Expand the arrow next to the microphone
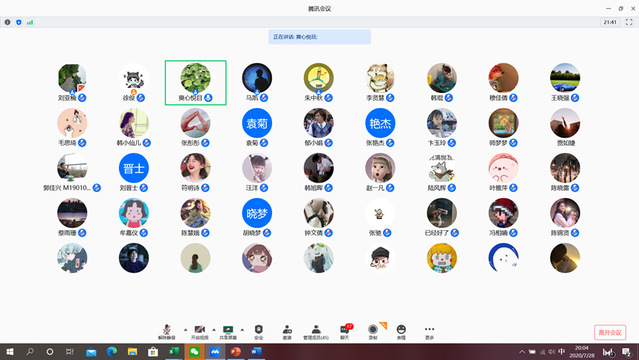639x360 pixels. click(185, 329)
